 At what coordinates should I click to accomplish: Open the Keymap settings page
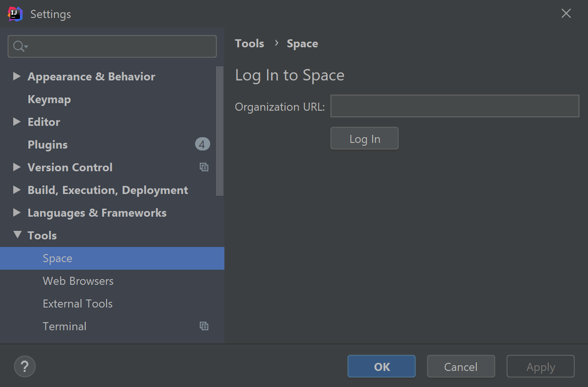pos(49,99)
